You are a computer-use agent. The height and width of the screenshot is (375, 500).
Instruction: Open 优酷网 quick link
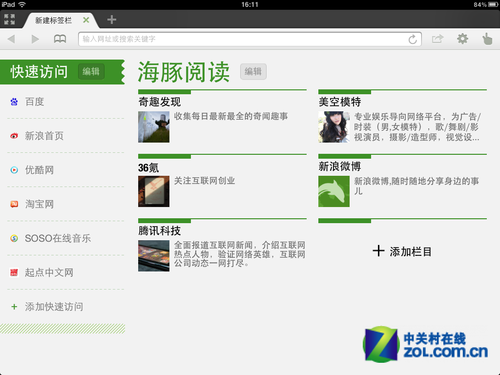(x=65, y=170)
